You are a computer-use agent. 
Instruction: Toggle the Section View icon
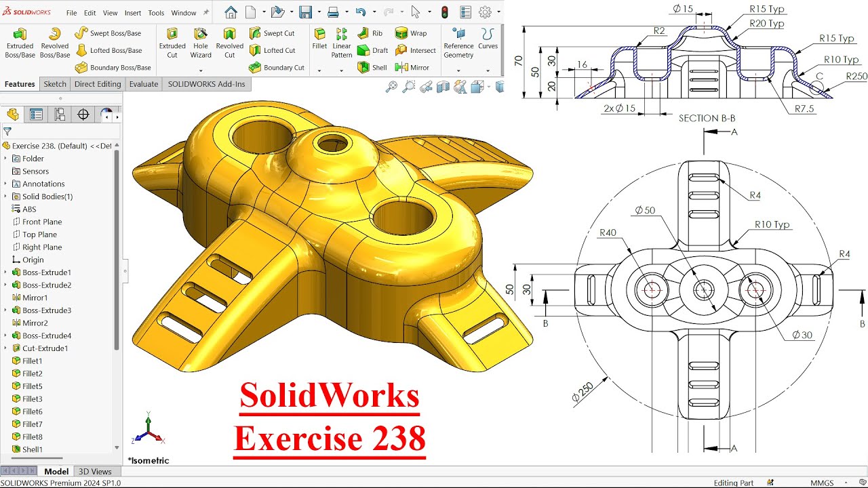point(443,87)
